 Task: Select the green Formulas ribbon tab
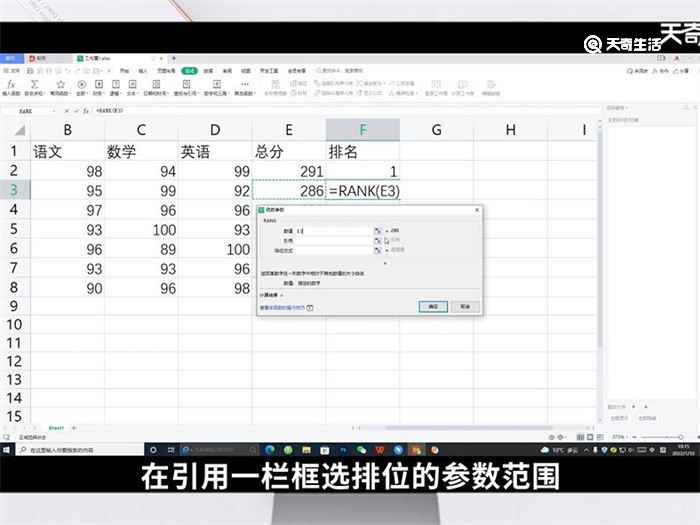pos(189,71)
